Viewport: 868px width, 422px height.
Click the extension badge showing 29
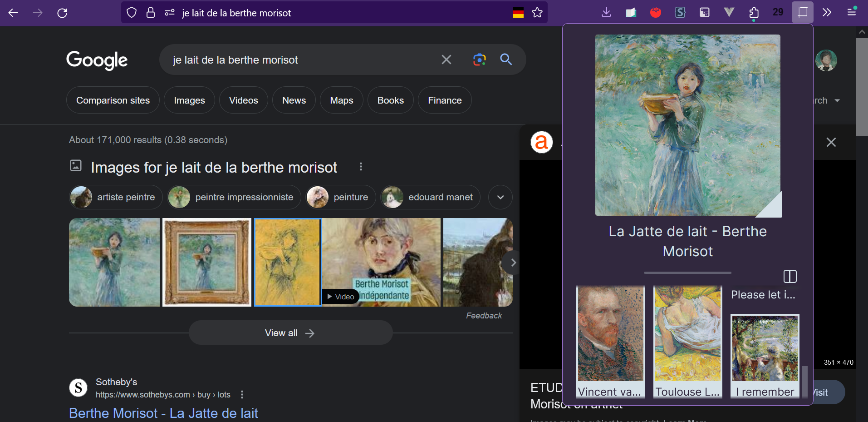tap(778, 12)
